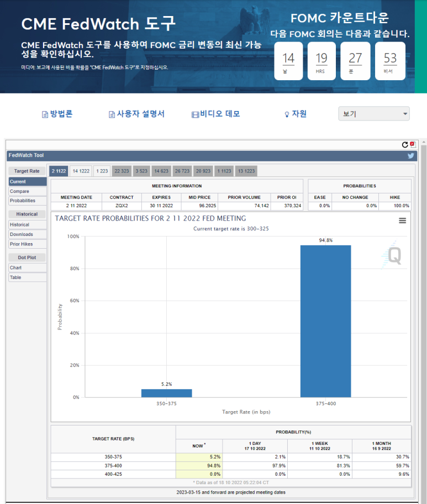Image resolution: width=427 pixels, height=504 pixels.
Task: Select the 13 1223 meeting tab
Action: click(246, 171)
